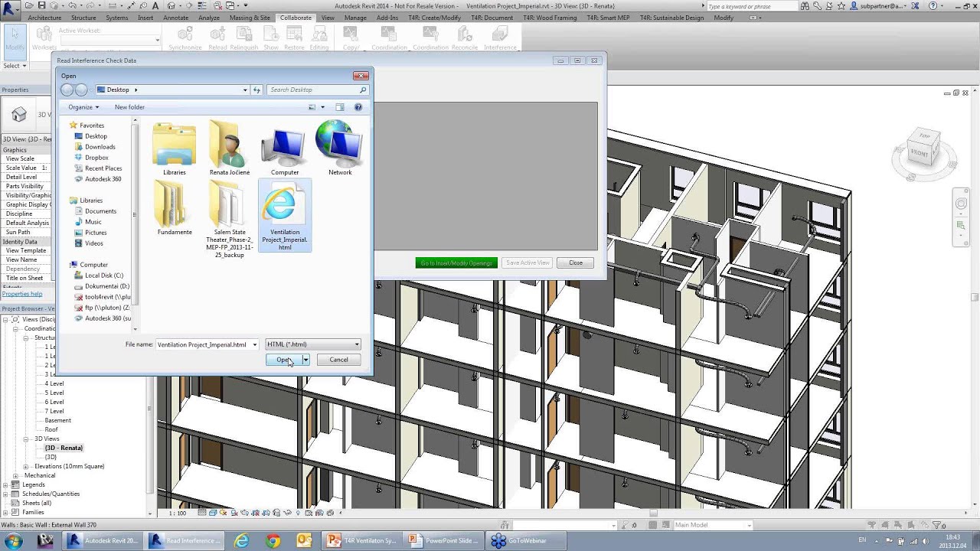
Task: Click Chrome icon in the Windows taskbar
Action: point(273,540)
